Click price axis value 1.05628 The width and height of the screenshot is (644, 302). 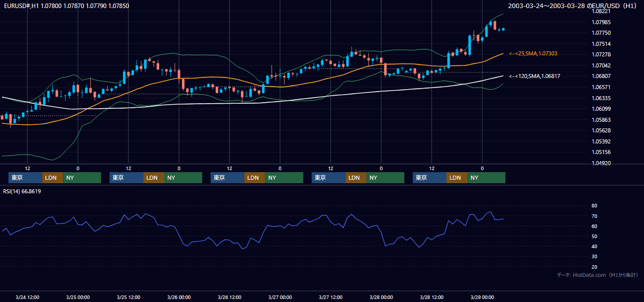click(601, 130)
